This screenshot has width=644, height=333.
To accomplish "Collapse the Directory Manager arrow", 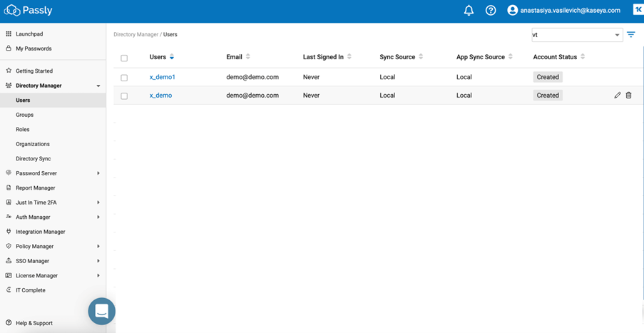I will pos(98,86).
